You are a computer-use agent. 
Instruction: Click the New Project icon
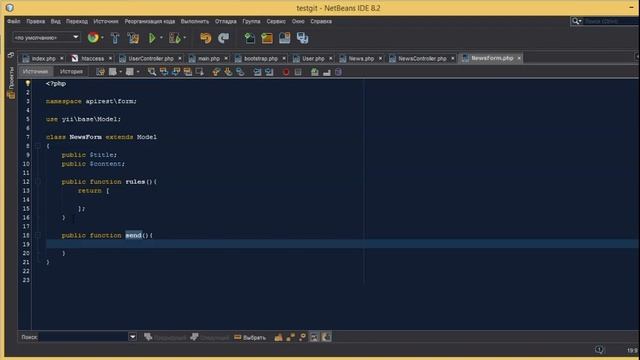click(x=267, y=38)
